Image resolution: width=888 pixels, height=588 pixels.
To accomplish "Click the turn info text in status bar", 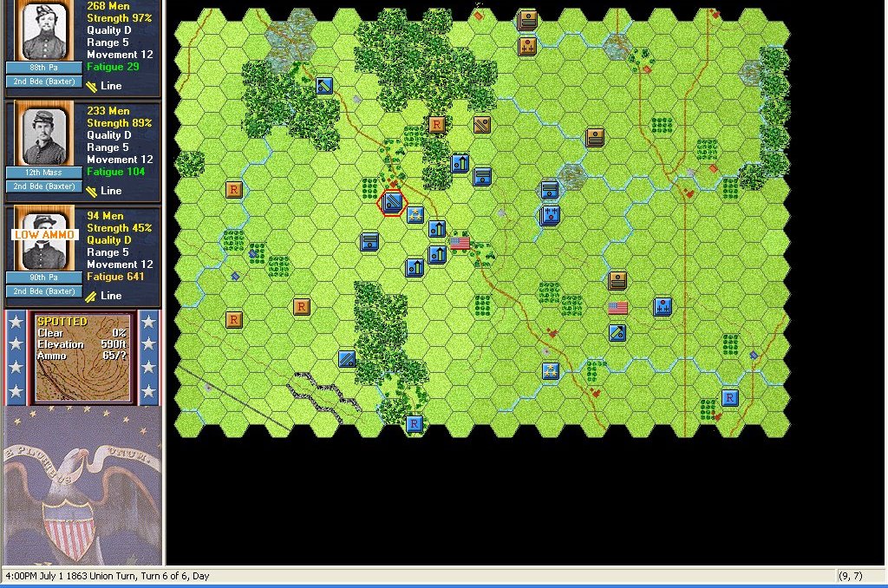I will (108, 576).
